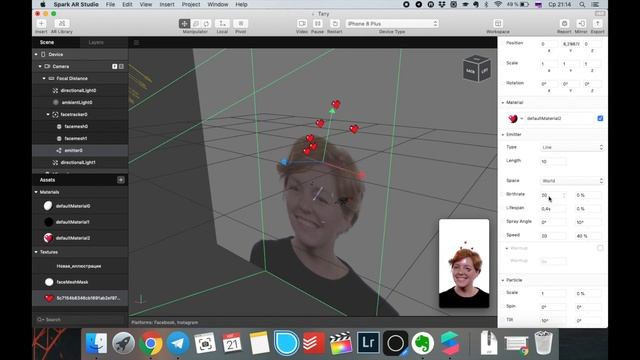Select the move Manipulator tool
The image size is (640, 360).
(184, 23)
